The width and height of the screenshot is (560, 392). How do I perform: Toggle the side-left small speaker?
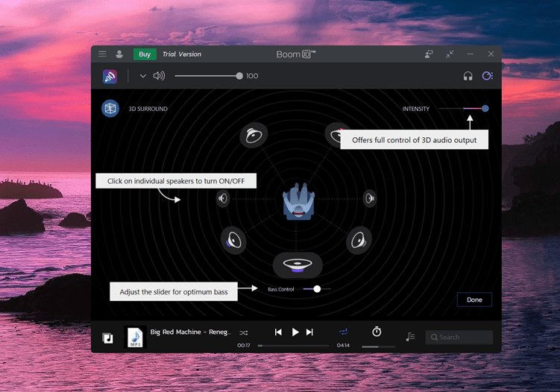[x=223, y=198]
